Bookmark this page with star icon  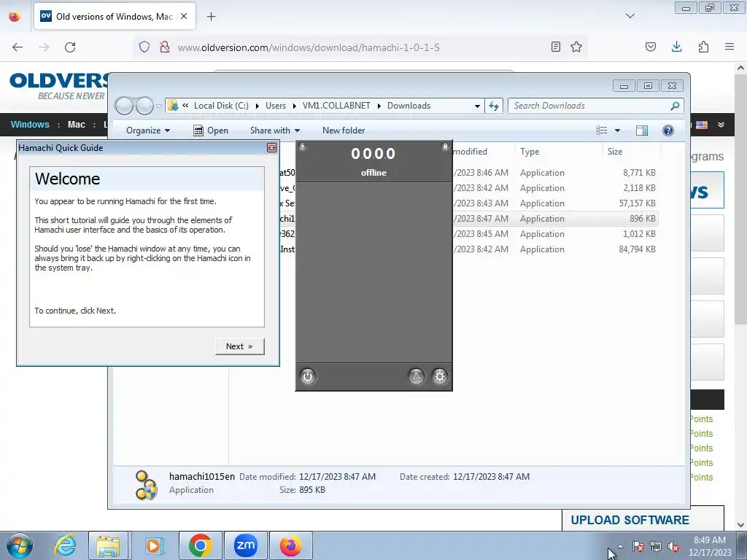(576, 47)
